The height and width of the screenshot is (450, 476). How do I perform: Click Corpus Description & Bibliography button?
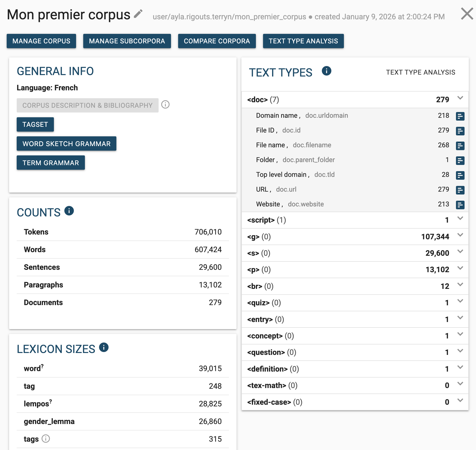88,105
